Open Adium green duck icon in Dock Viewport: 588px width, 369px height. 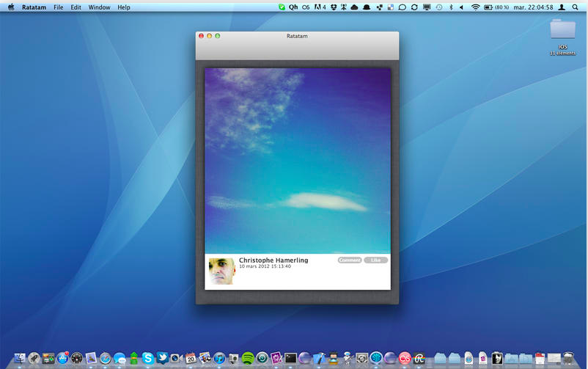(x=134, y=359)
